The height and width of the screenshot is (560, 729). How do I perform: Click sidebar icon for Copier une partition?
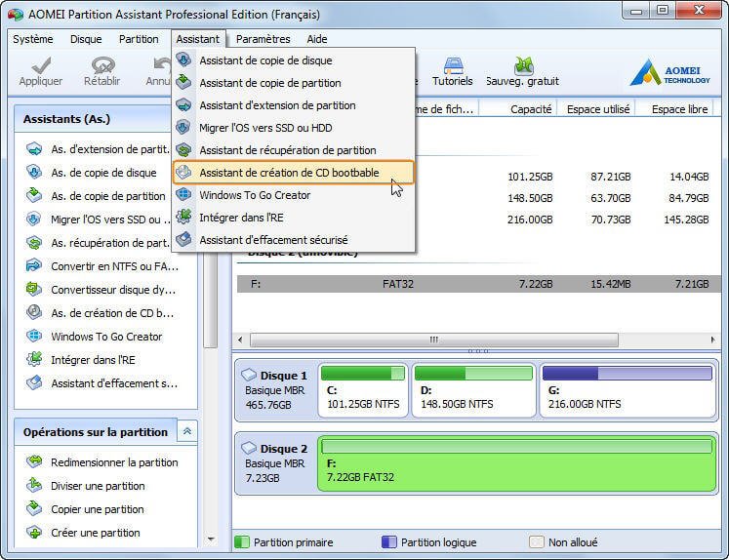point(34,509)
